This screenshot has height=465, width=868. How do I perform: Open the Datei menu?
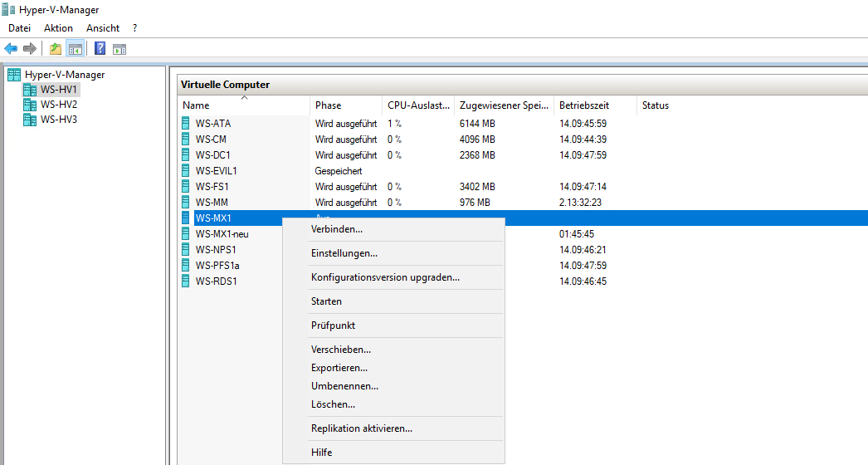19,27
